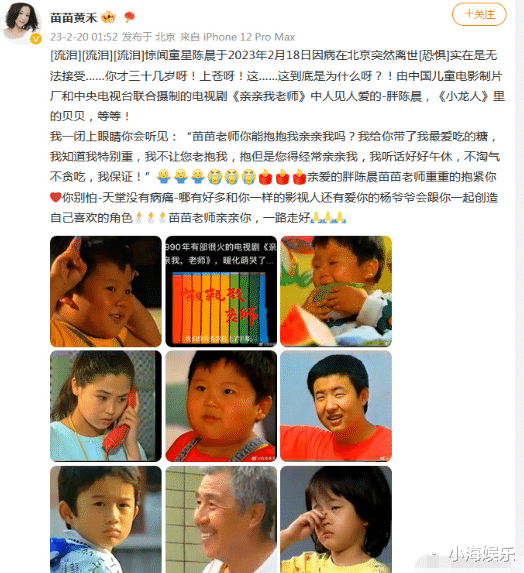The width and height of the screenshot is (524, 573).
Task: Open thumbnail of girl holding red telephone
Action: [x=106, y=406]
